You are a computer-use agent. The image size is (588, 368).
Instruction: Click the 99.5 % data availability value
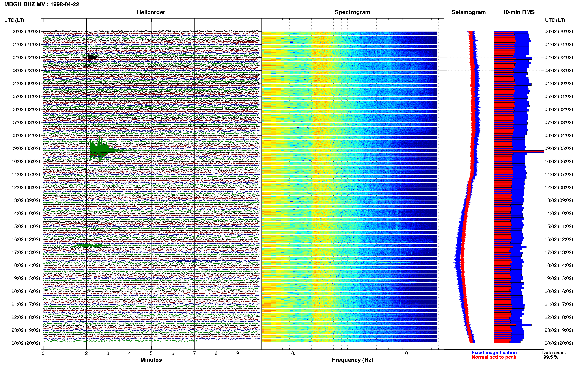click(x=551, y=357)
